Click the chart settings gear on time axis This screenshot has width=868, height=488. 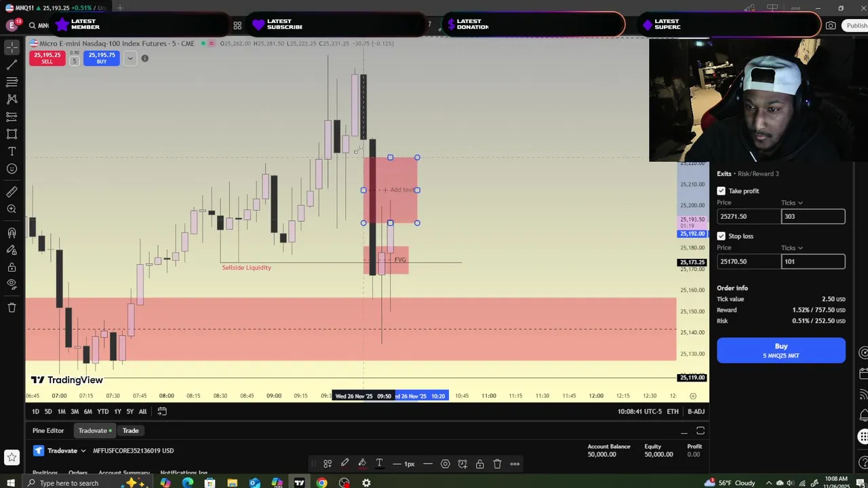tap(692, 396)
